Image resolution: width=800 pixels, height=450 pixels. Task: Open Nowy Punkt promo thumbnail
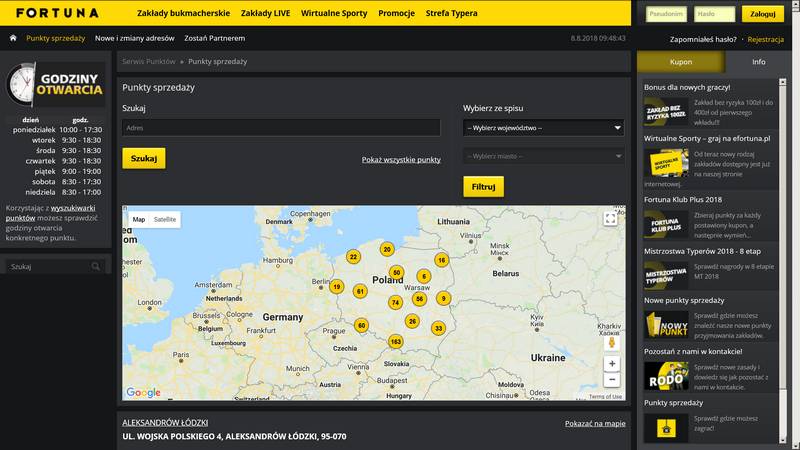click(666, 324)
